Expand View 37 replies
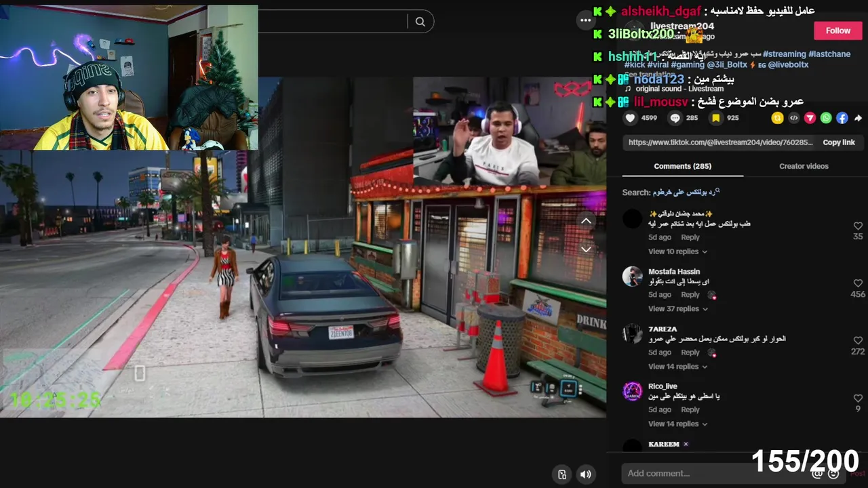 coord(677,308)
